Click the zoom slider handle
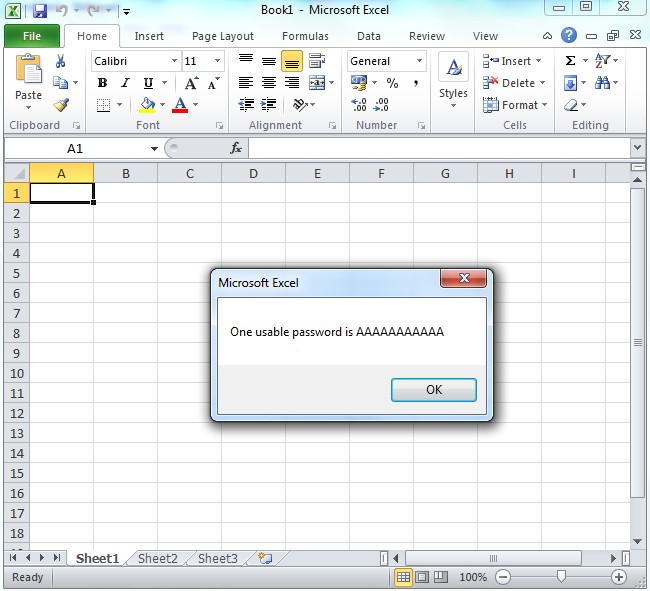The width and height of the screenshot is (650, 591). tap(561, 576)
